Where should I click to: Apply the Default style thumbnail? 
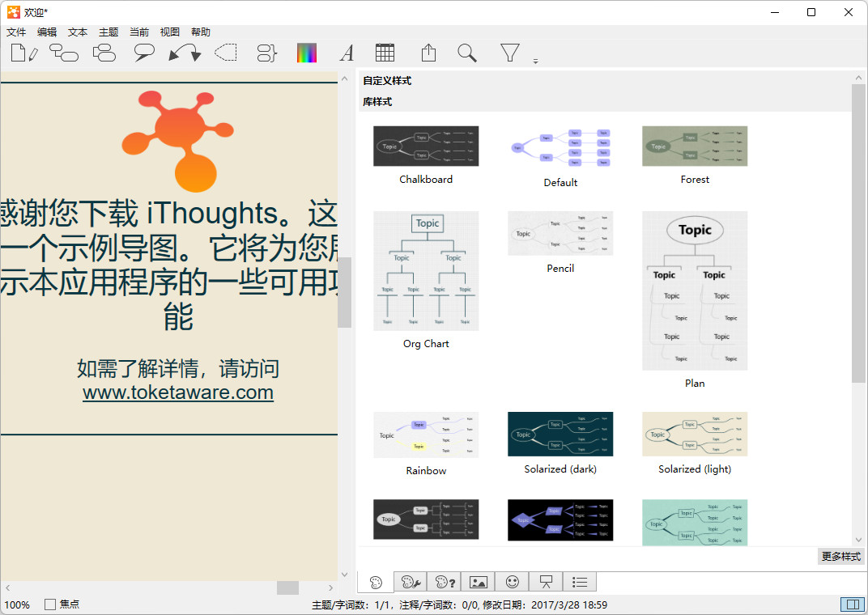pyautogui.click(x=560, y=147)
